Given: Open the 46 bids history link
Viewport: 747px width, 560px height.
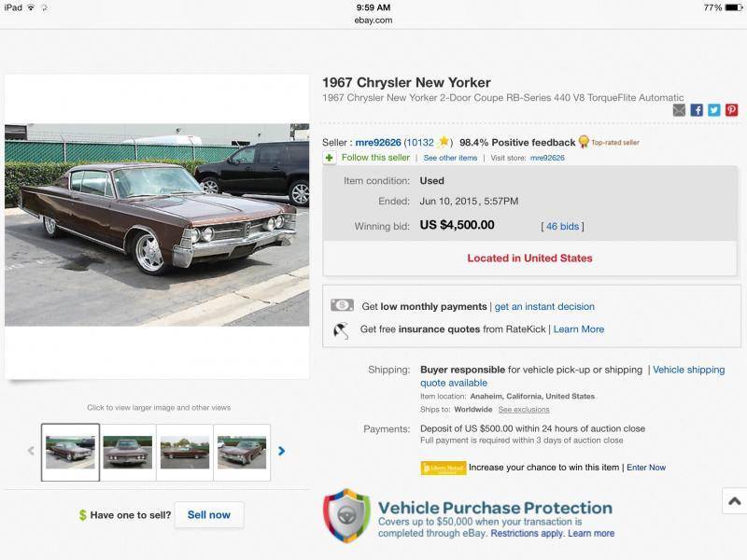Looking at the screenshot, I should [x=565, y=226].
